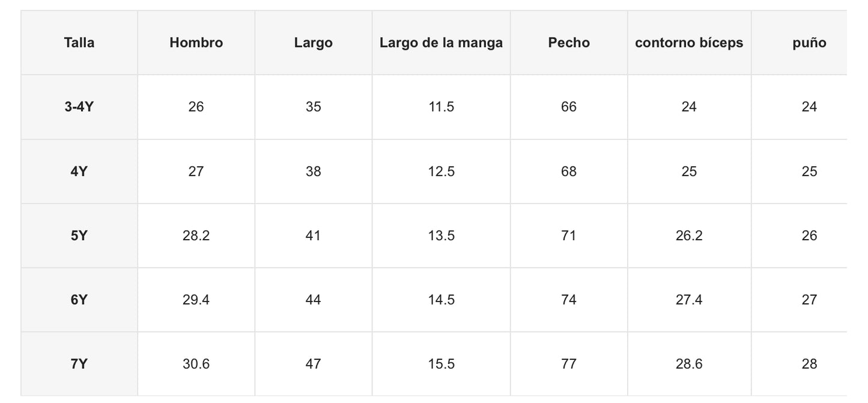This screenshot has width=868, height=403.
Task: Select the 5Y size row label
Action: click(79, 235)
